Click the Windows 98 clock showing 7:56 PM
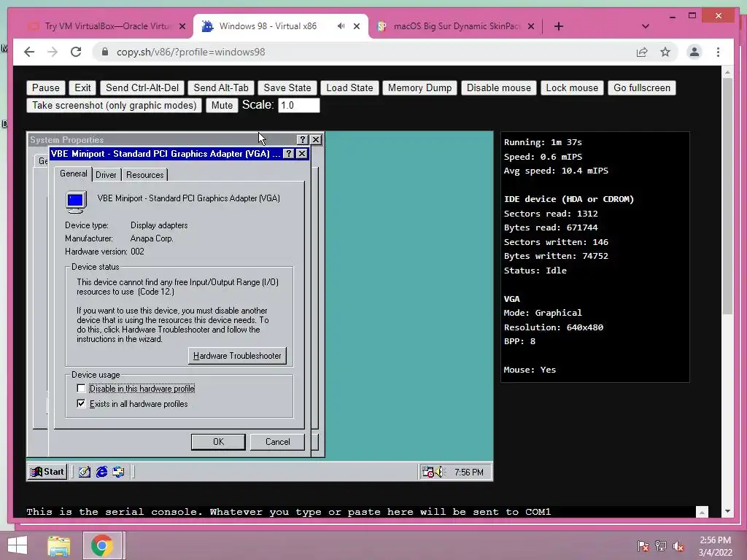 click(x=469, y=472)
